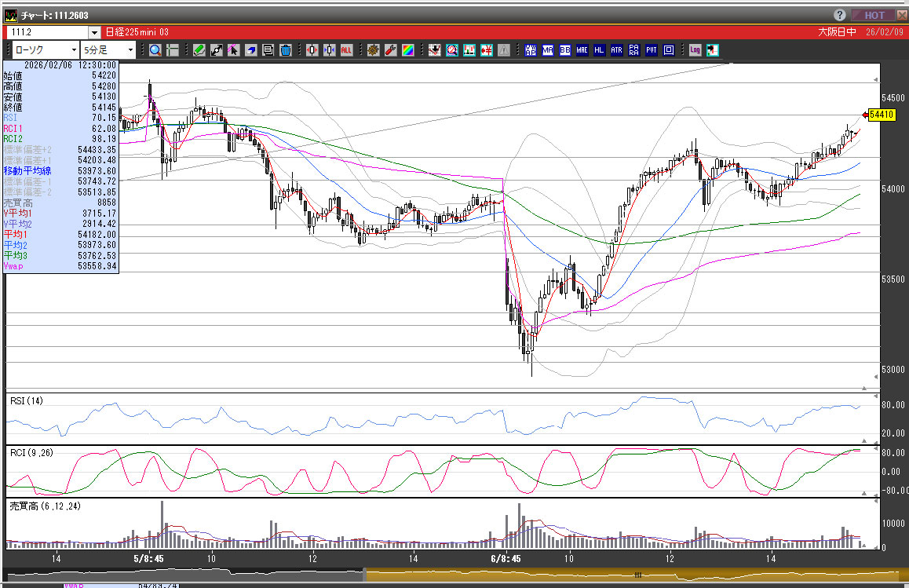Click the magnifier zoom icon
Image resolution: width=909 pixels, height=588 pixels.
[155, 50]
